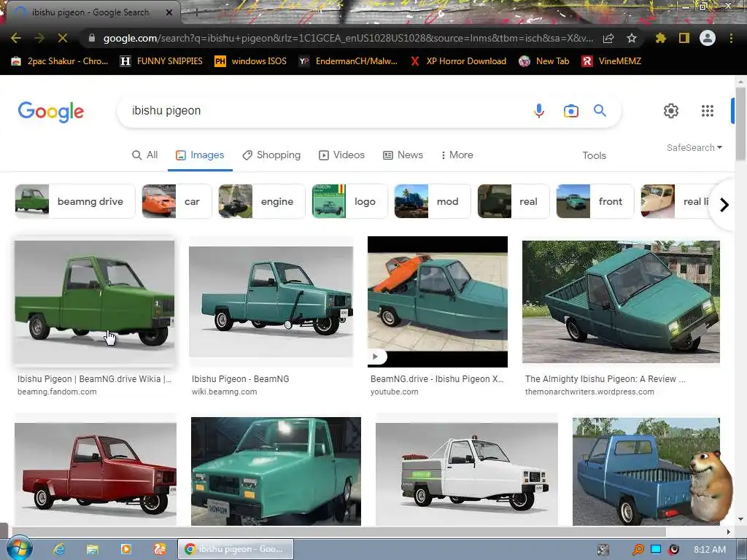The width and height of the screenshot is (747, 560).
Task: Click the share page icon in address bar
Action: click(x=608, y=38)
